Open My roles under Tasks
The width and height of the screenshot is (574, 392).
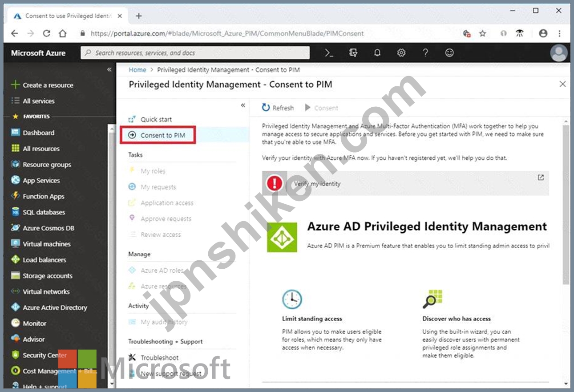[153, 171]
